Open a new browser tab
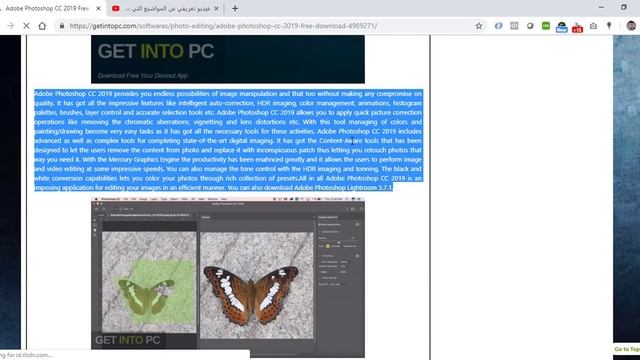Viewport: 640px width, 360px height. pyautogui.click(x=235, y=8)
